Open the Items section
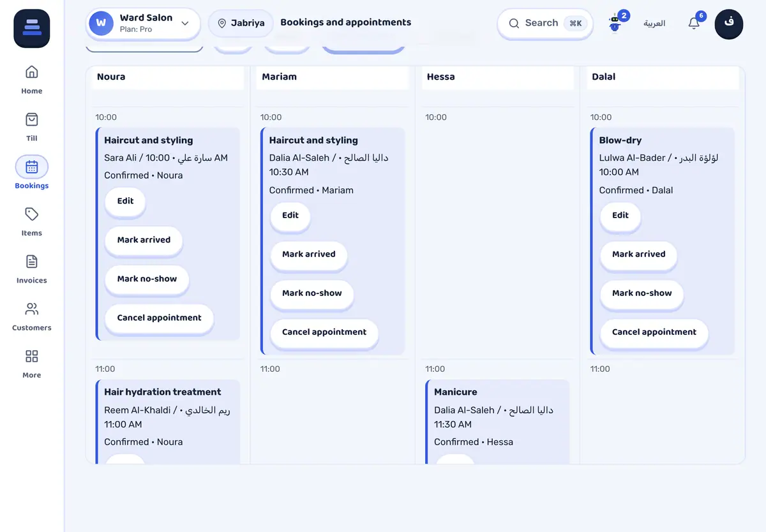766x532 pixels. 32,221
